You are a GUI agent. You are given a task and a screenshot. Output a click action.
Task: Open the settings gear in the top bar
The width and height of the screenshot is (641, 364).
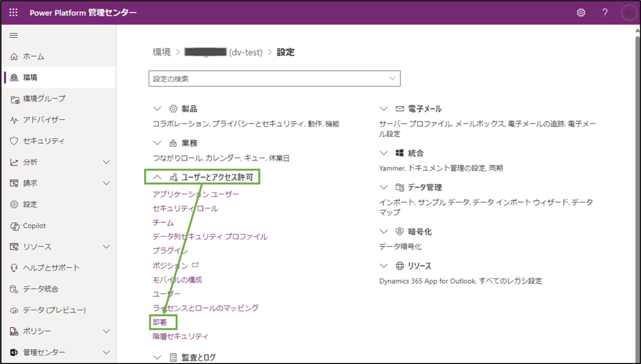coord(581,12)
